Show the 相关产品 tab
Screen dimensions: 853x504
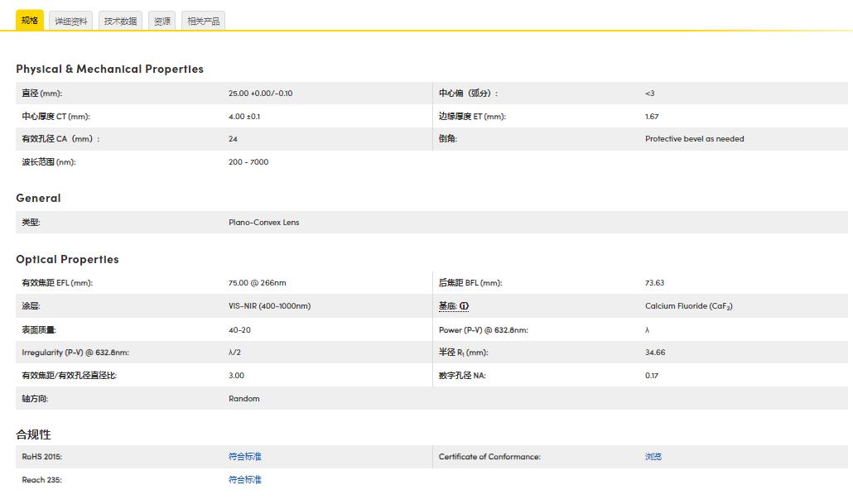click(203, 22)
